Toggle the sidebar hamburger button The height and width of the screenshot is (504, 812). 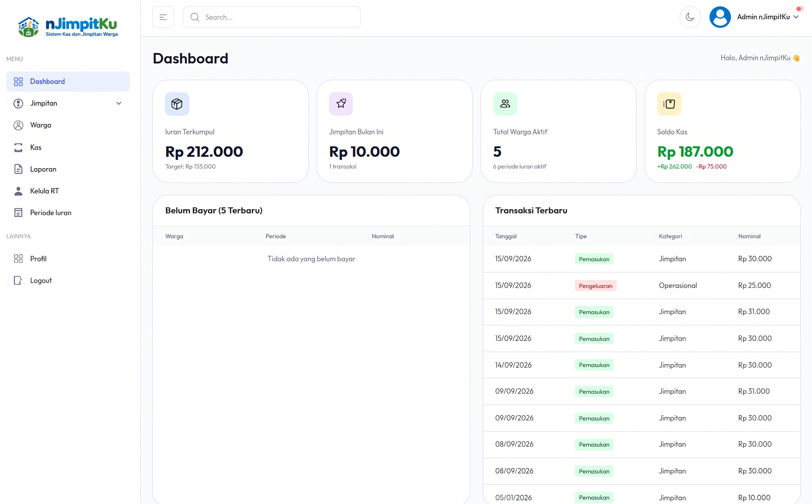click(163, 17)
